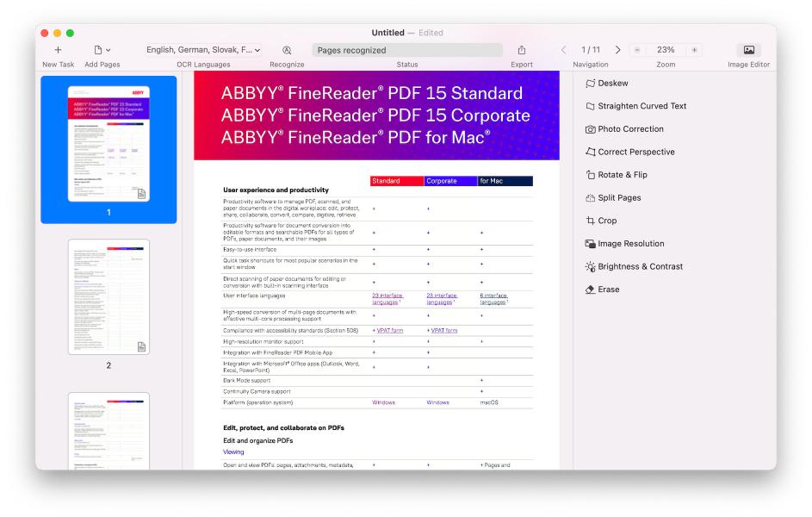Open the Photo Correction tool
This screenshot has height=517, width=812.
624,129
